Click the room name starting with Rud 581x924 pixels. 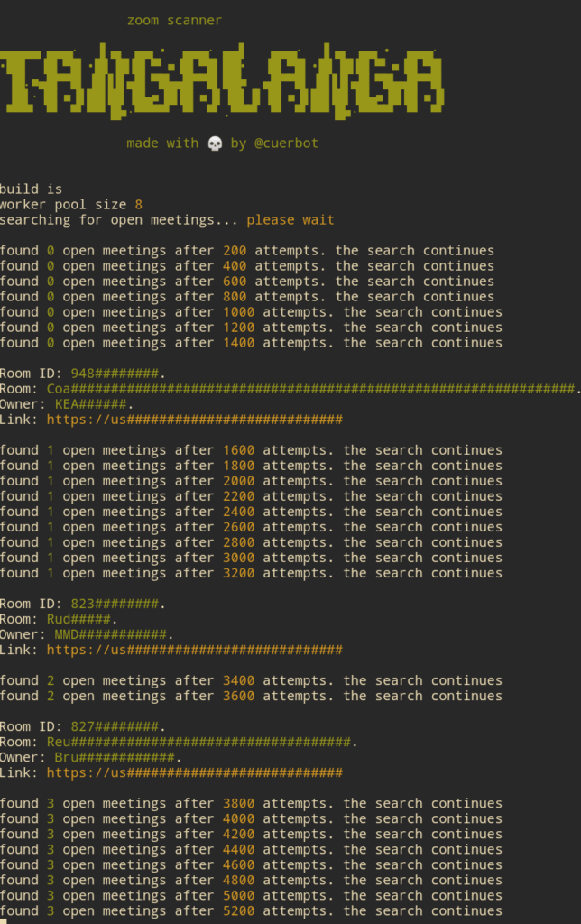tap(79, 619)
